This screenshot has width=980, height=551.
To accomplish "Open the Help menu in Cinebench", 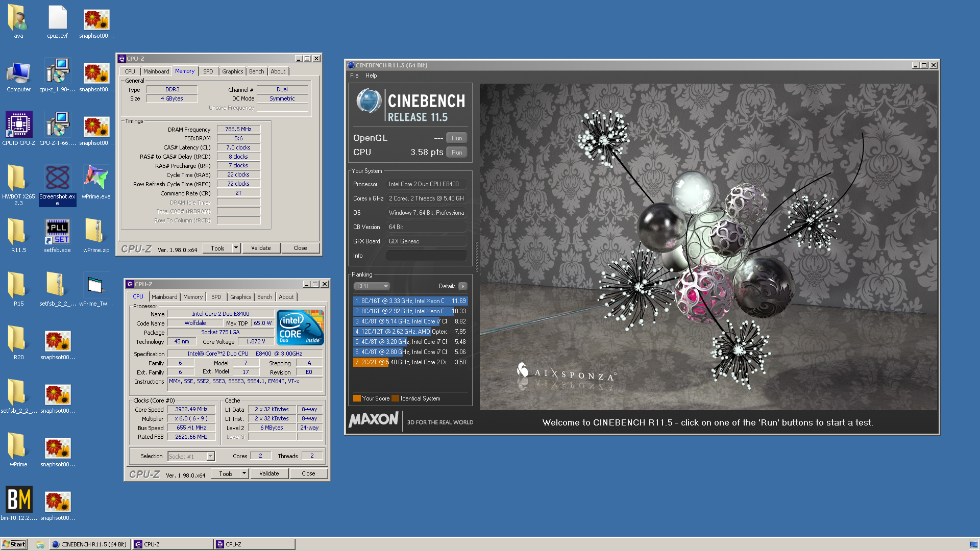I will click(371, 76).
